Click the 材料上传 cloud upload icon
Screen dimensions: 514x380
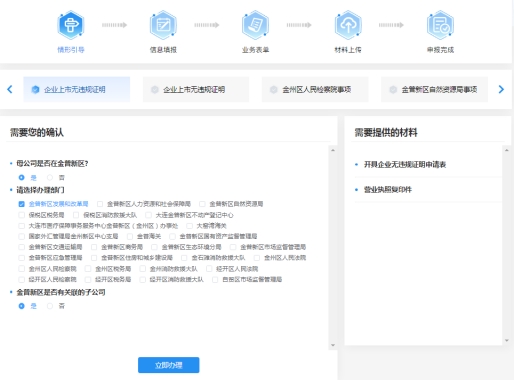pos(348,25)
